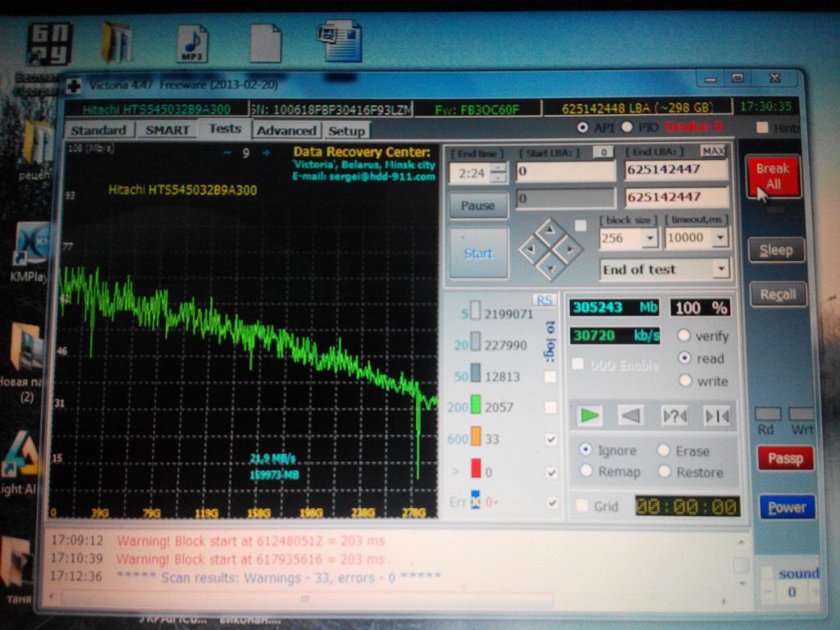
Task: Open the Advanced tab
Action: 286,130
